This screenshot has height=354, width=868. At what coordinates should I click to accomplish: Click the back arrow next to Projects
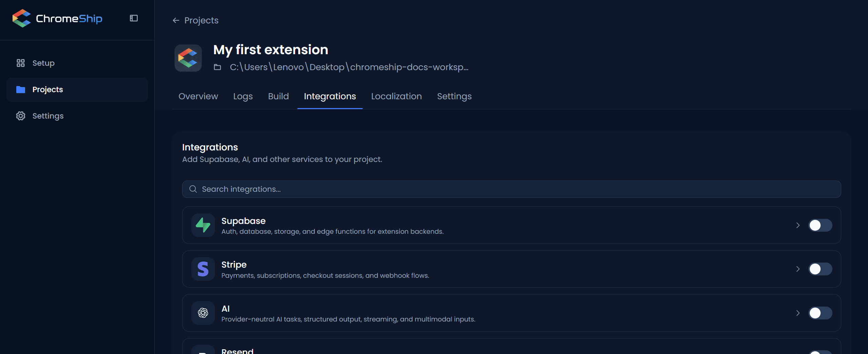click(x=176, y=20)
